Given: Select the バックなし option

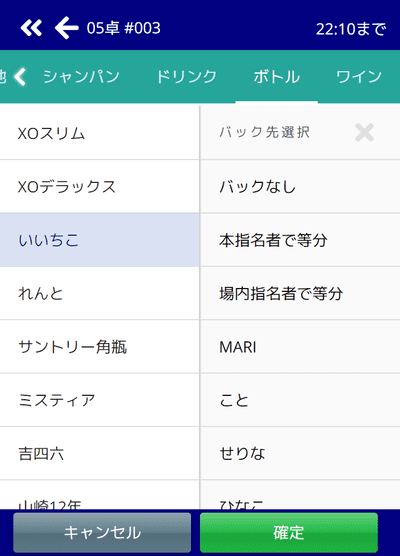Looking at the screenshot, I should 300,187.
